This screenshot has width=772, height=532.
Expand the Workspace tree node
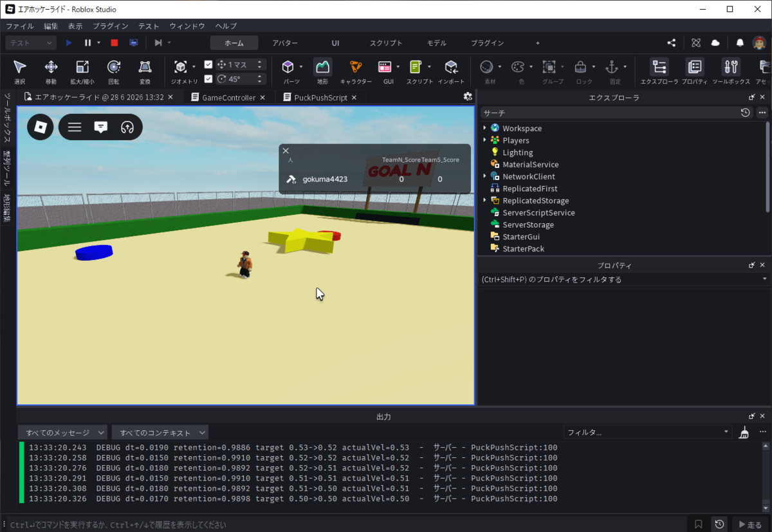484,128
